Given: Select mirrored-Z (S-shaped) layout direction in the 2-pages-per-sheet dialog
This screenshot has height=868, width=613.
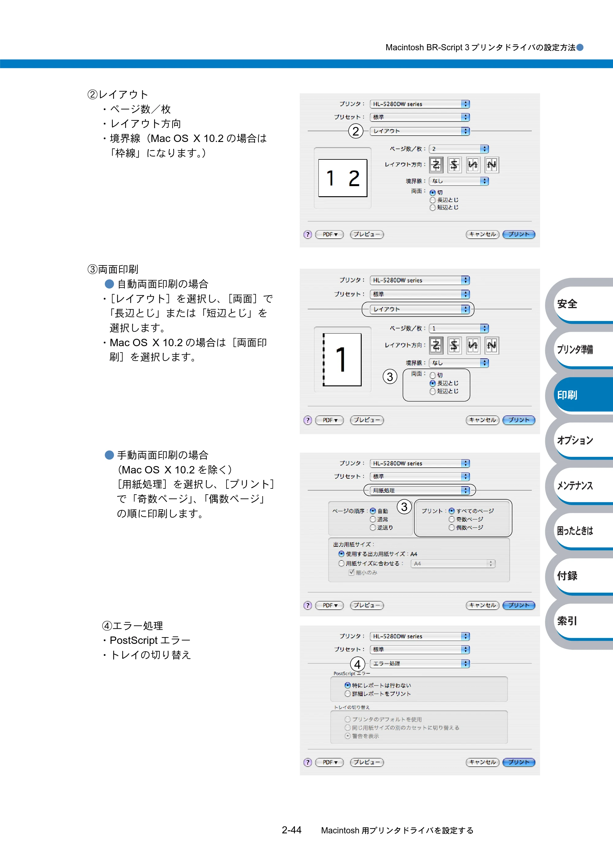Looking at the screenshot, I should [455, 165].
